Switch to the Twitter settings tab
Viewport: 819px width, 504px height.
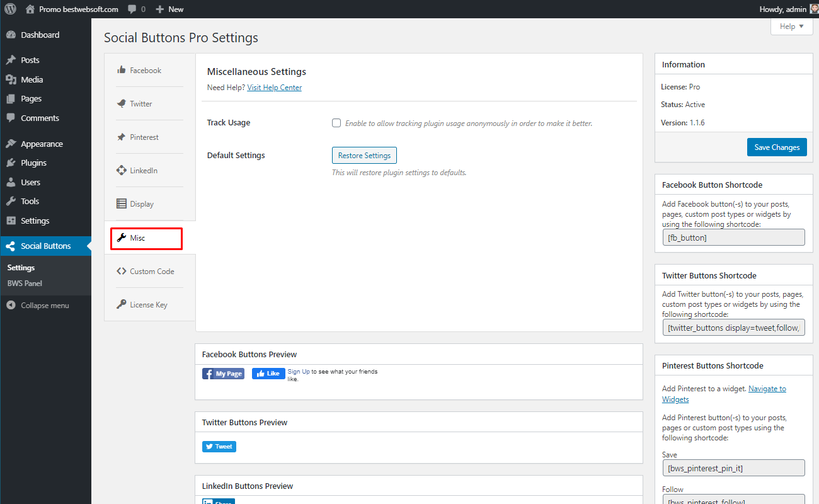click(x=150, y=104)
